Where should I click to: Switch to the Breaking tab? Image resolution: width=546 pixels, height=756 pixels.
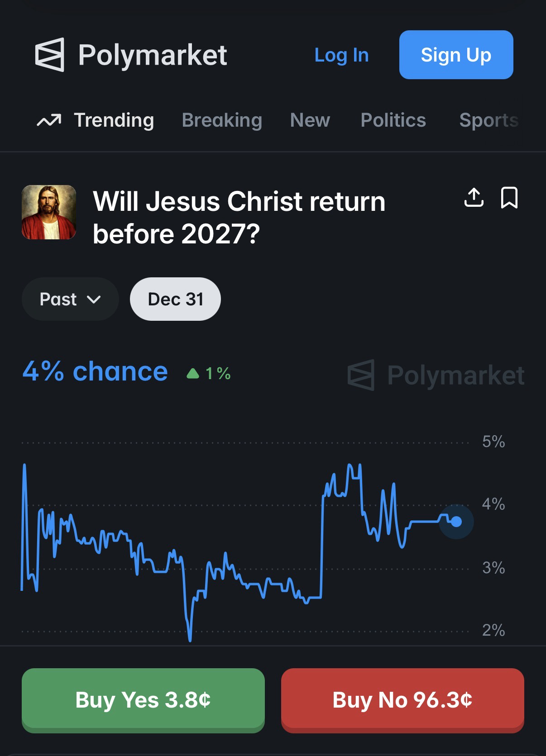tap(222, 120)
